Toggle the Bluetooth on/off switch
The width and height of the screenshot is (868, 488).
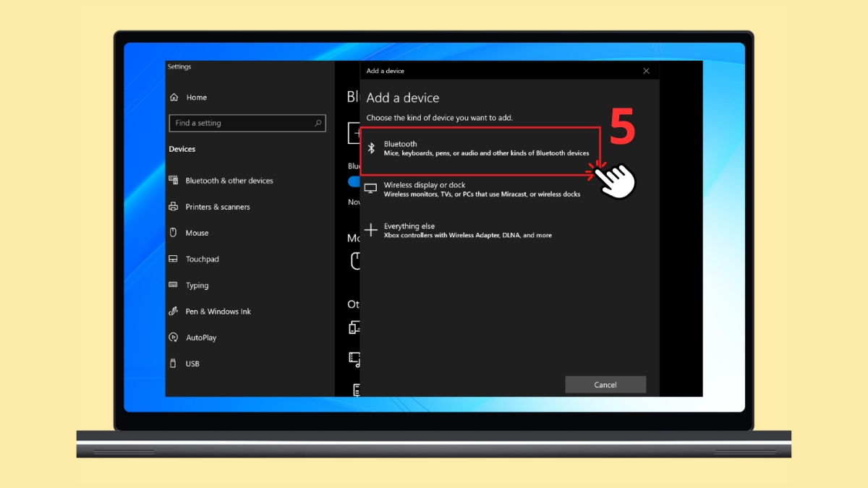354,181
